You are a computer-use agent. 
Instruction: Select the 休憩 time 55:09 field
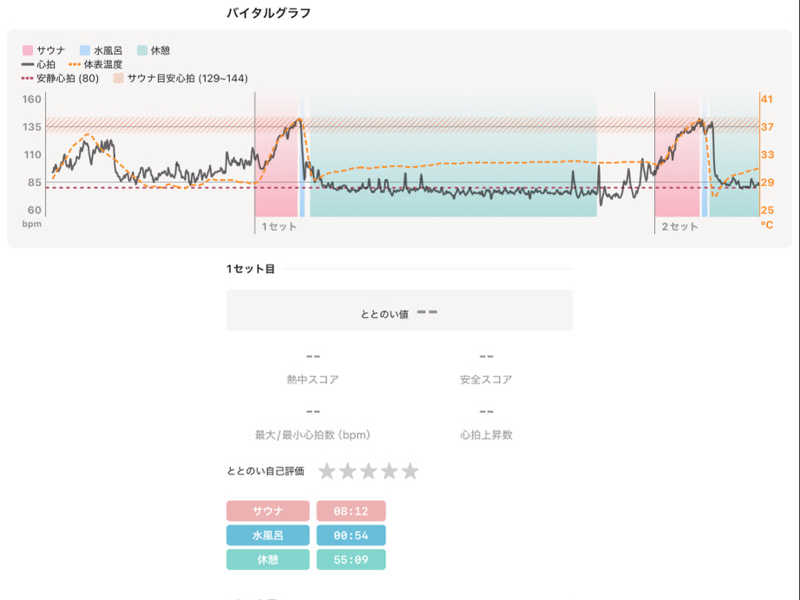pos(351,560)
